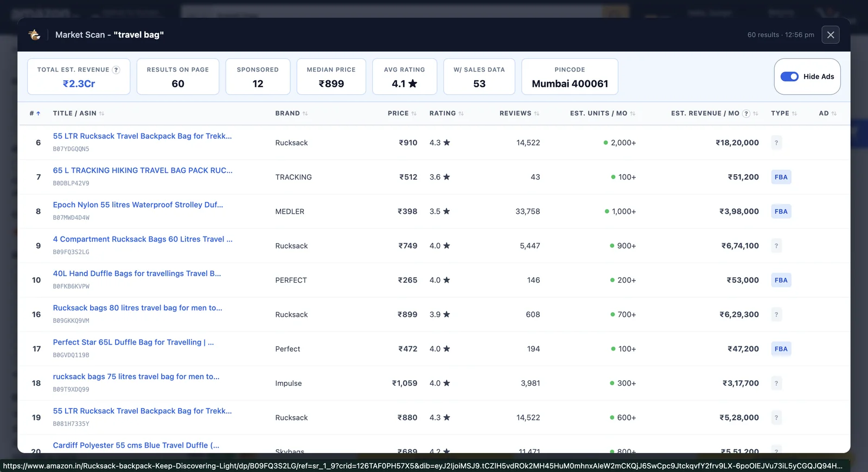868x472 pixels.
Task: Click the ₹18,20,000 revenue cell
Action: (x=737, y=143)
